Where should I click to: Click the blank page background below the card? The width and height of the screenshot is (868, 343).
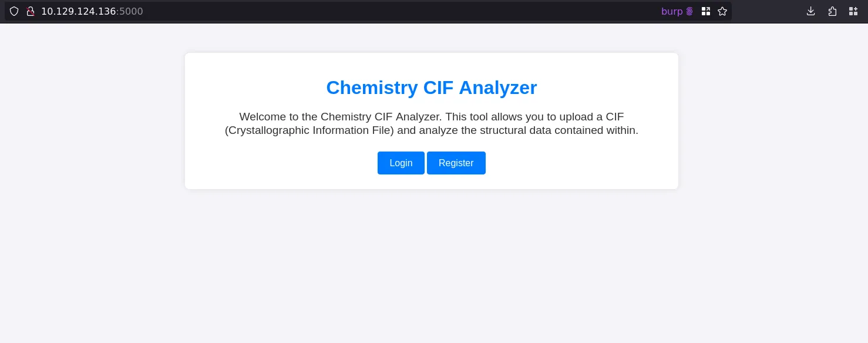tap(432, 264)
